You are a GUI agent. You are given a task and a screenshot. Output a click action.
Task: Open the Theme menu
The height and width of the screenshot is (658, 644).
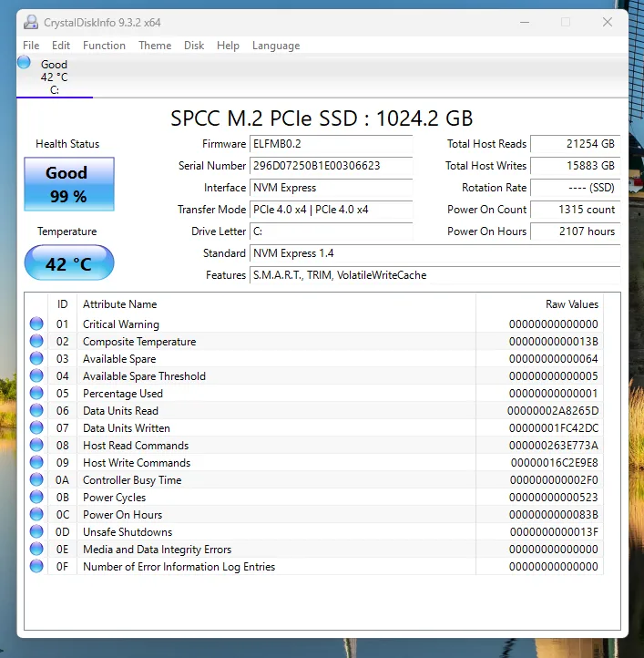pyautogui.click(x=155, y=46)
